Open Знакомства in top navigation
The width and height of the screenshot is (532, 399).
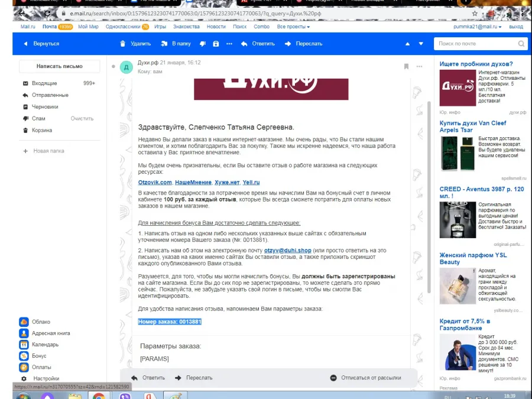click(x=186, y=27)
